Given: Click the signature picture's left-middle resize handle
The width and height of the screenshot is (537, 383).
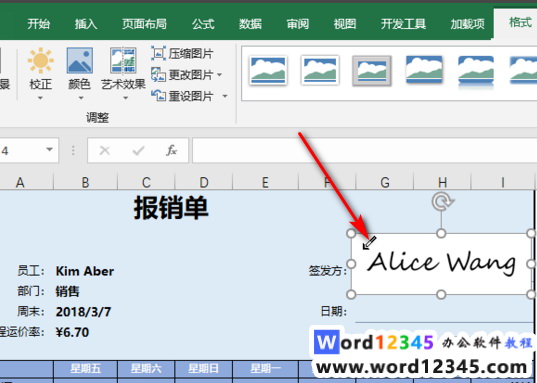Looking at the screenshot, I should coord(351,264).
